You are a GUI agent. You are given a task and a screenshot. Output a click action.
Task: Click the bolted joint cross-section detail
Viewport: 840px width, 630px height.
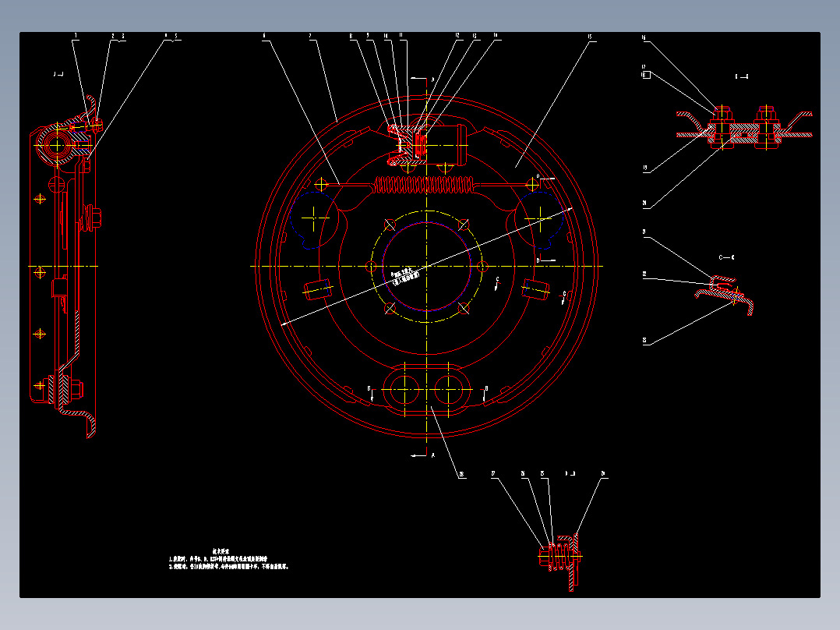pyautogui.click(x=744, y=128)
